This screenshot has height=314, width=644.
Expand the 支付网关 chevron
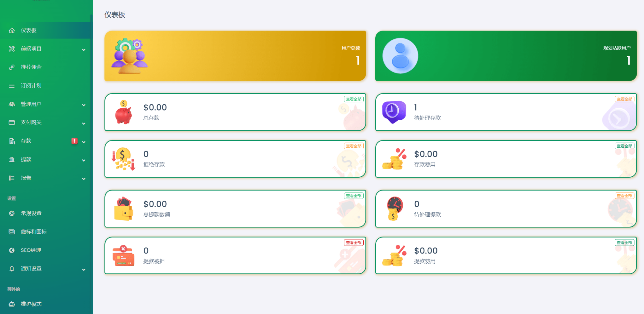tap(84, 123)
